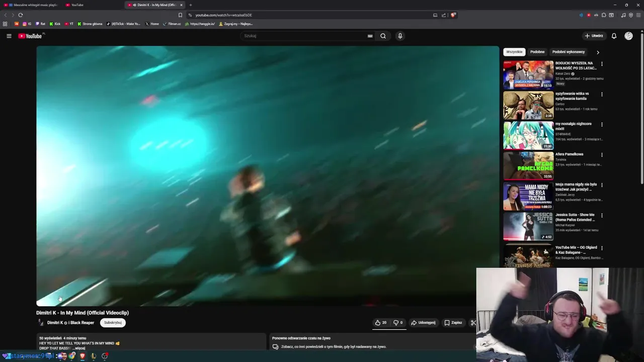This screenshot has height=362, width=644.
Task: Open more options for BOGUCKI WYSZEDŁ video
Action: pyautogui.click(x=602, y=64)
